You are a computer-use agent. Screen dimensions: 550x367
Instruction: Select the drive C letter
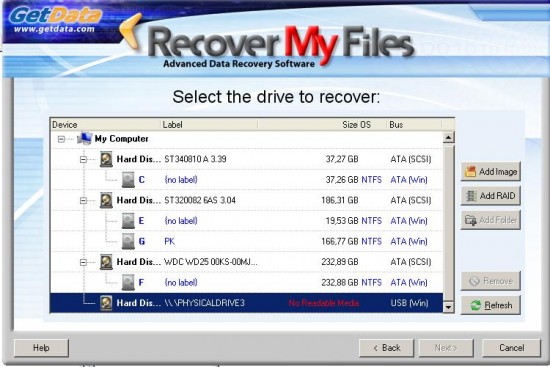click(141, 180)
